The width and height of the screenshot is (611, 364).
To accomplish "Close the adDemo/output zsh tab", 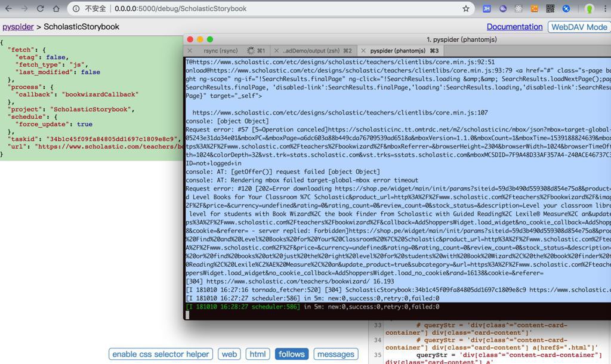I will point(276,51).
